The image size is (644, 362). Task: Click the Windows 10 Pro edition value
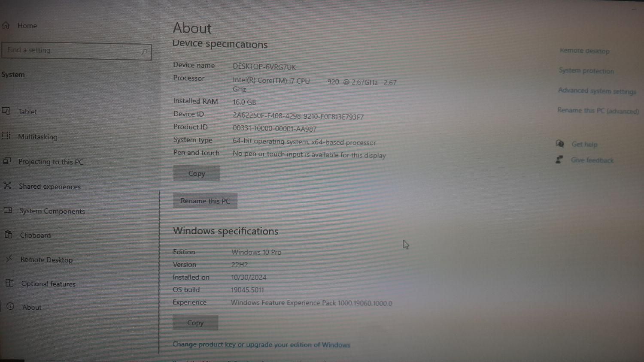click(x=256, y=252)
